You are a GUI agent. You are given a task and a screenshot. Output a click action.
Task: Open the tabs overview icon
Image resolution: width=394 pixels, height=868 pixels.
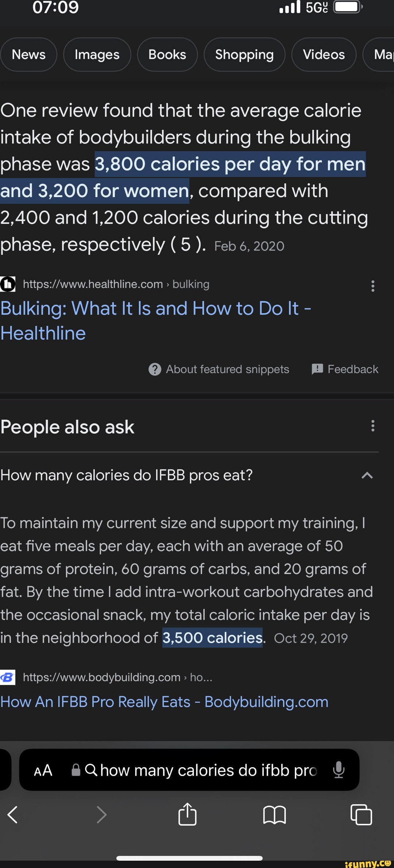(361, 815)
